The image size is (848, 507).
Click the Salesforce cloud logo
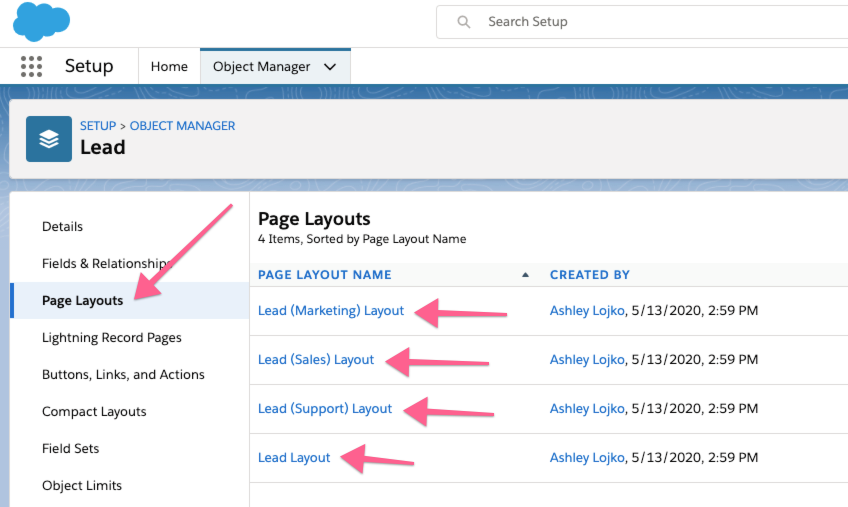(x=42, y=22)
